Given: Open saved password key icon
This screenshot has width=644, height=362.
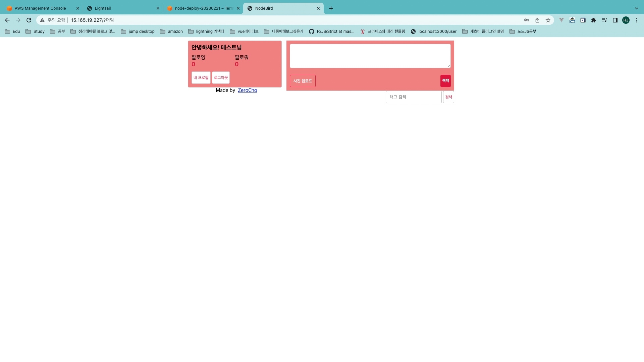Looking at the screenshot, I should (527, 20).
